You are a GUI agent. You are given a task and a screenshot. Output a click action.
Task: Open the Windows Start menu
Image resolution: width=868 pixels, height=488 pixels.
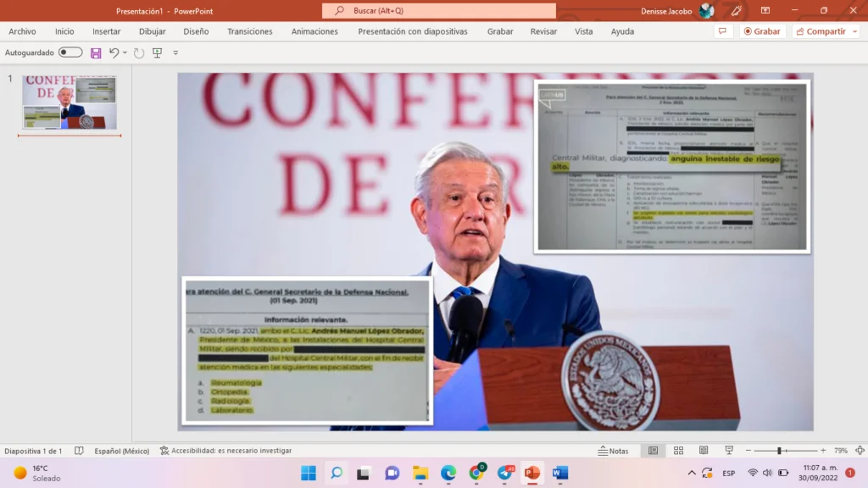pyautogui.click(x=309, y=473)
